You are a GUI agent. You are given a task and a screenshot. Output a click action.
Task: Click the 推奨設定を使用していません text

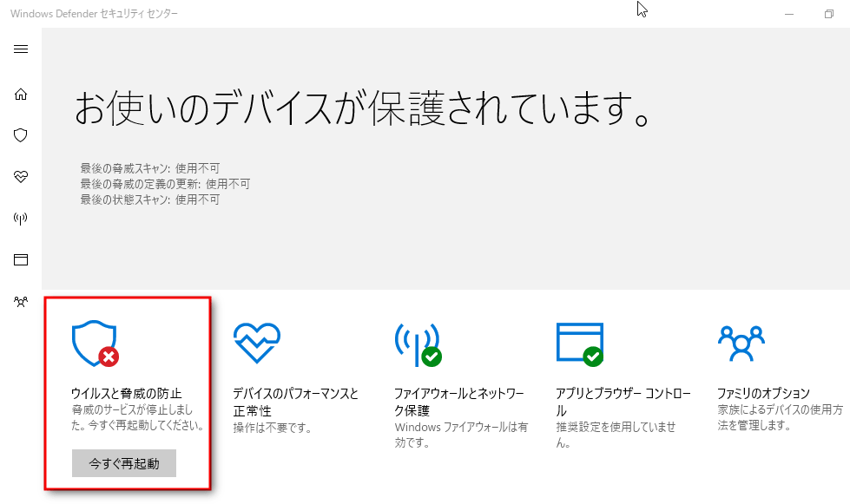(616, 435)
